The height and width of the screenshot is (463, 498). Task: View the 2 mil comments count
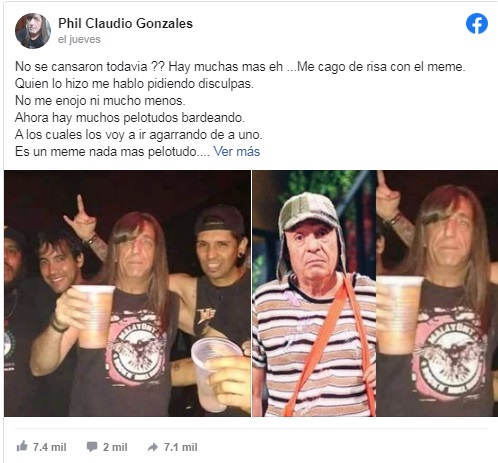click(115, 447)
